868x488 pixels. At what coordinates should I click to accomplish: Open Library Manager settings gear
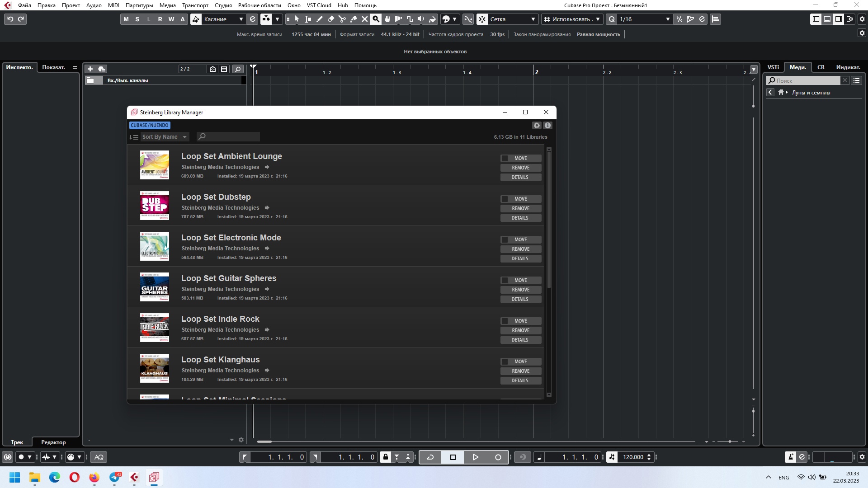[x=537, y=126]
